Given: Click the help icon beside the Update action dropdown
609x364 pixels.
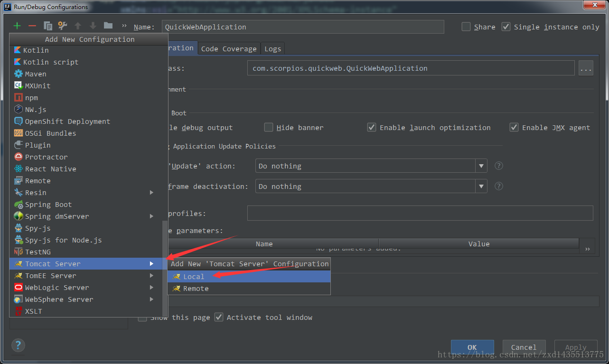Looking at the screenshot, I should [x=499, y=166].
